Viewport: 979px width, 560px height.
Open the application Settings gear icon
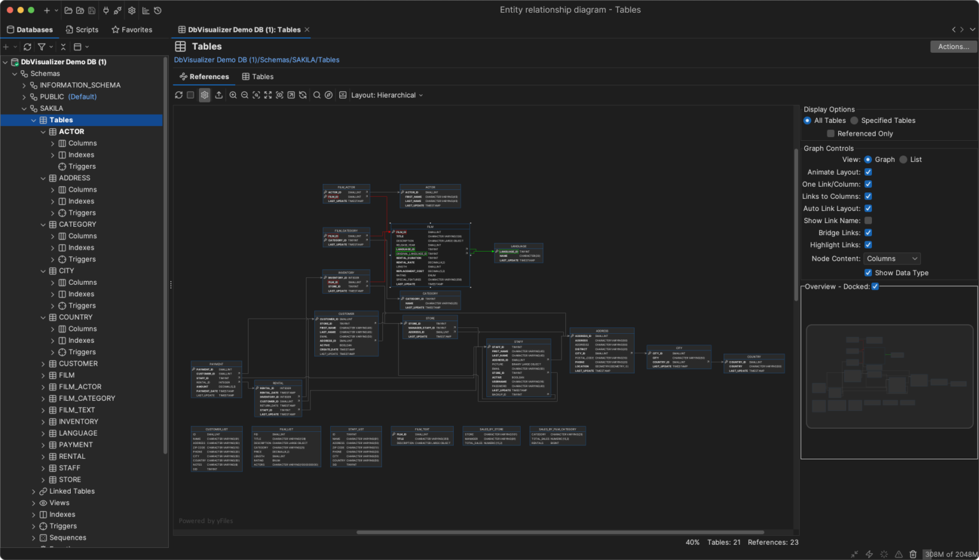coord(131,10)
